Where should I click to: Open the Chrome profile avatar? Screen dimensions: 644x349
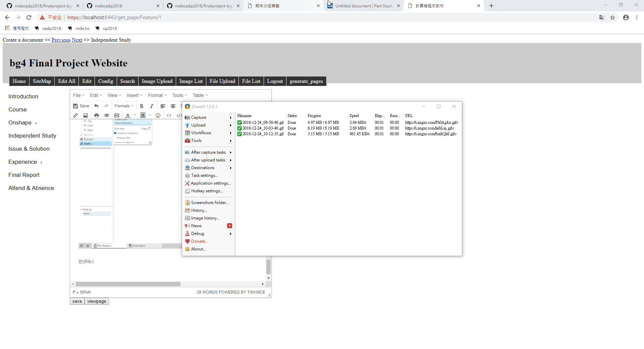pos(626,17)
